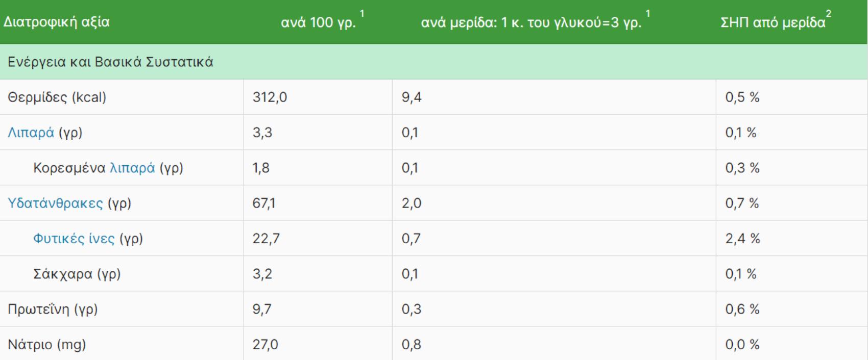Select the 2,4 % fiber percentage

coord(742,238)
